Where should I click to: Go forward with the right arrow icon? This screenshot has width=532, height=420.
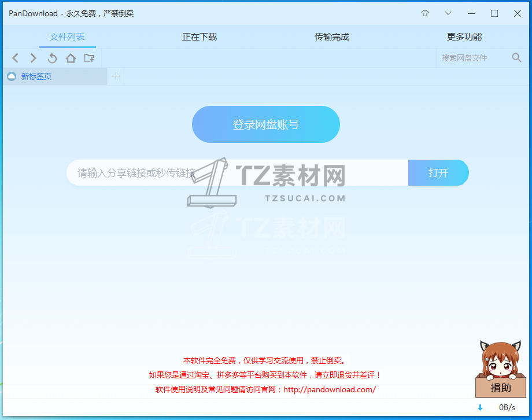[x=34, y=58]
